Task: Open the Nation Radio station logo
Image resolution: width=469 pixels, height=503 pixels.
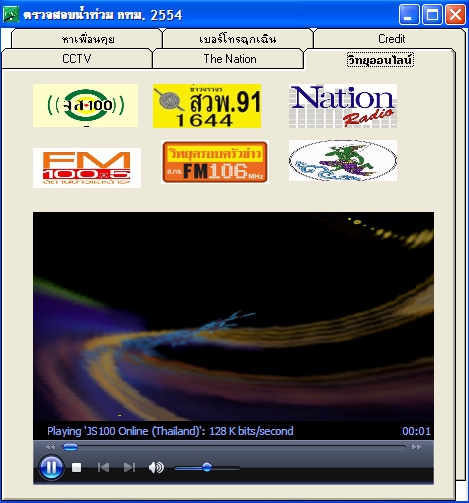Action: click(343, 106)
